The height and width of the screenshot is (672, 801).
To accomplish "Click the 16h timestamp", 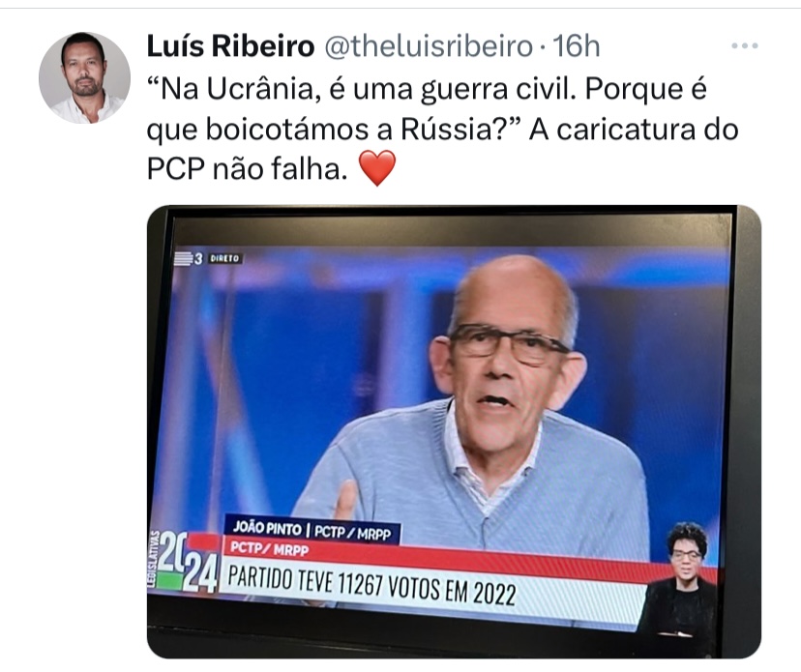I will (x=577, y=46).
